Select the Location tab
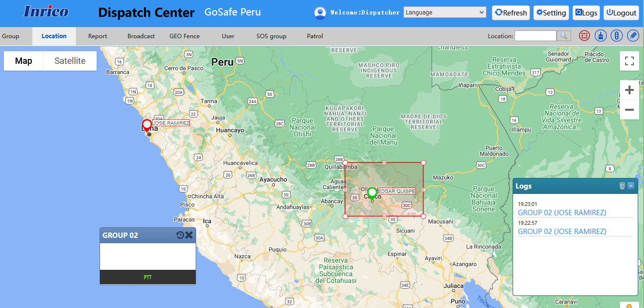The image size is (644, 308). coord(54,36)
